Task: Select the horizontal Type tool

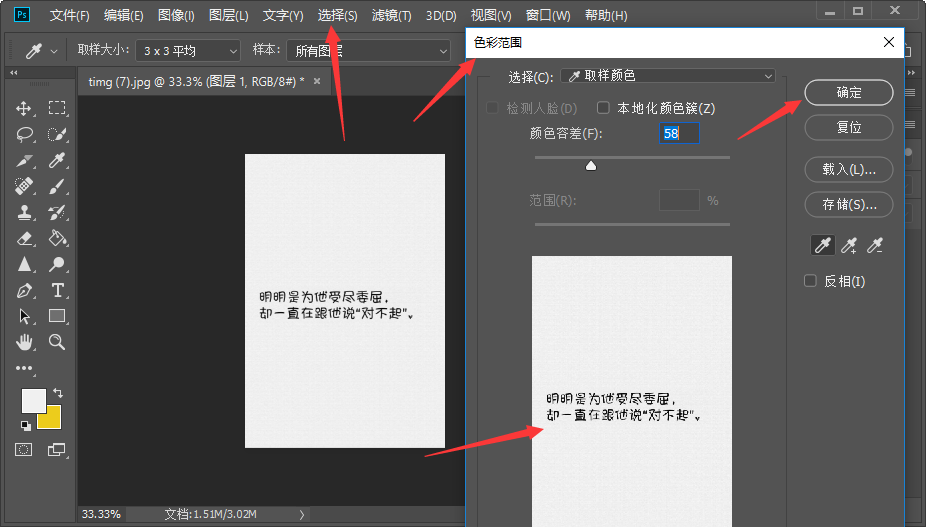Action: click(58, 290)
